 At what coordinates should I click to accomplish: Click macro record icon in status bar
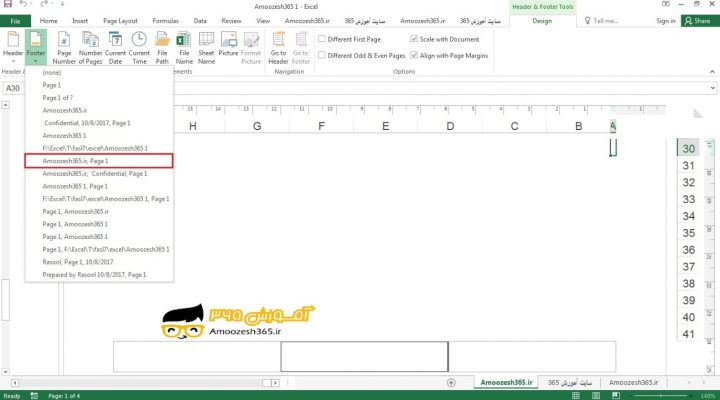(x=34, y=395)
